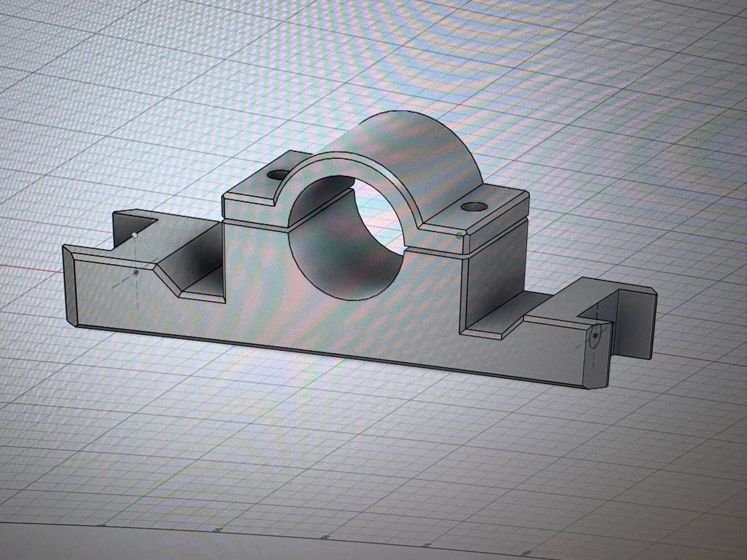The width and height of the screenshot is (747, 560).
Task: Select the sketch point at left rail end
Action: (x=134, y=234)
